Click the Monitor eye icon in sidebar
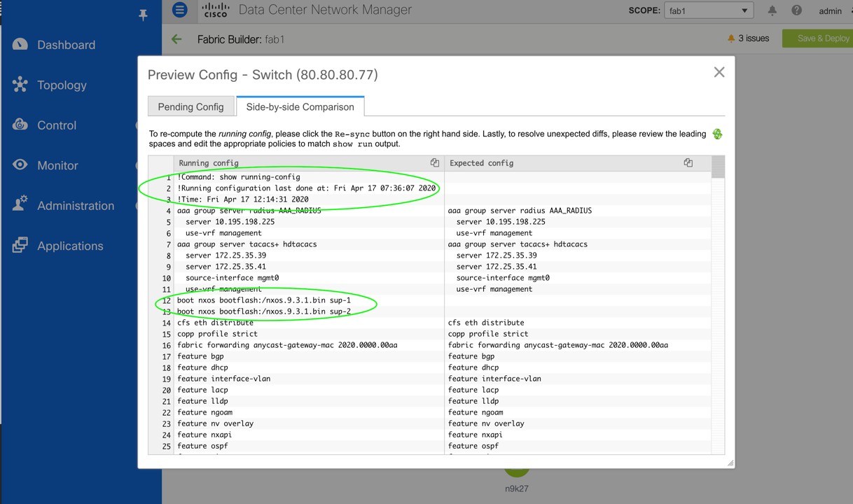 click(20, 165)
